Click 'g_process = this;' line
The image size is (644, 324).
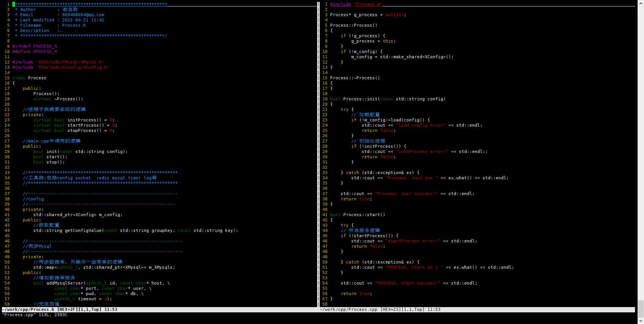click(375, 41)
